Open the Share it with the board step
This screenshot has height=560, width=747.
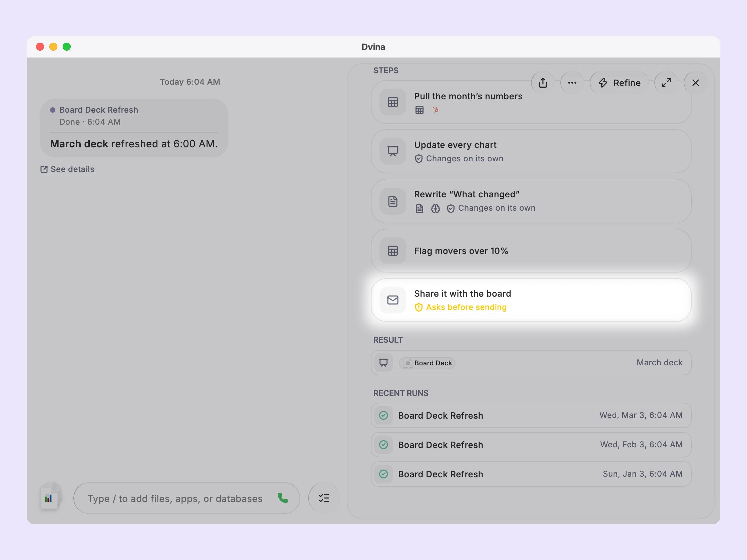[x=531, y=300]
